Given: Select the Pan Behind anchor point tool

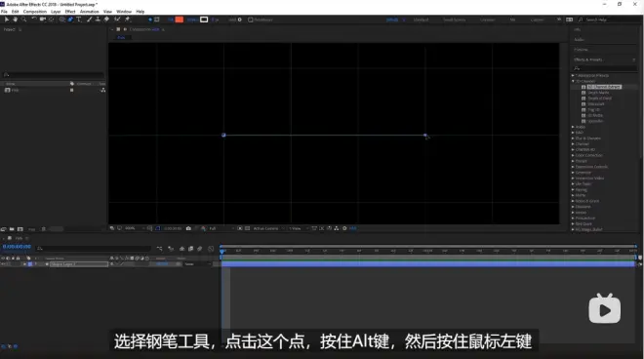Looking at the screenshot, I should [51, 20].
